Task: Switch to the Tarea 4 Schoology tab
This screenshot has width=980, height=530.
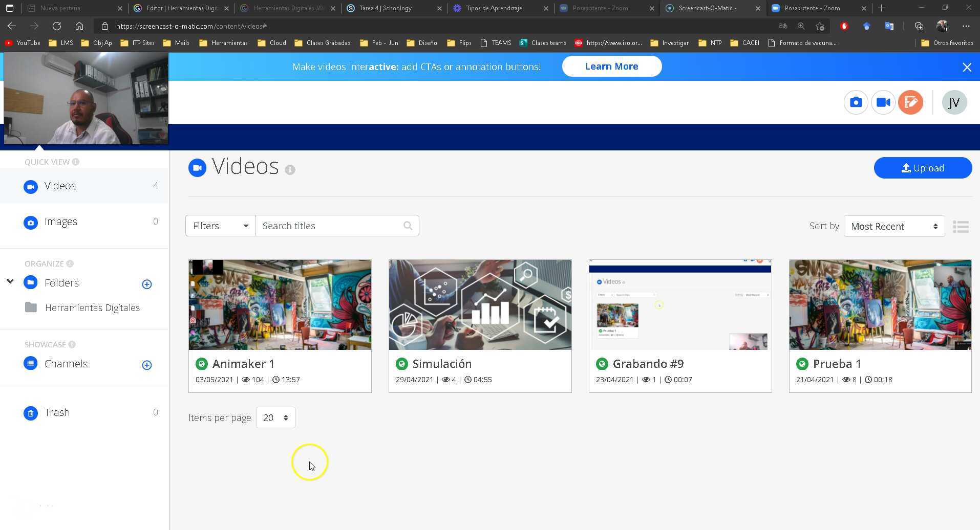Action: [387, 8]
